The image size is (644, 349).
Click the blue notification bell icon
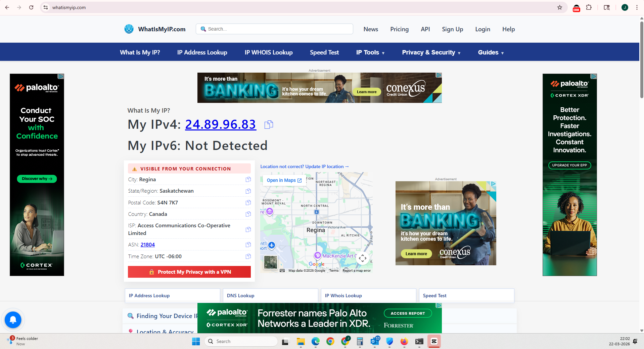coord(13,319)
